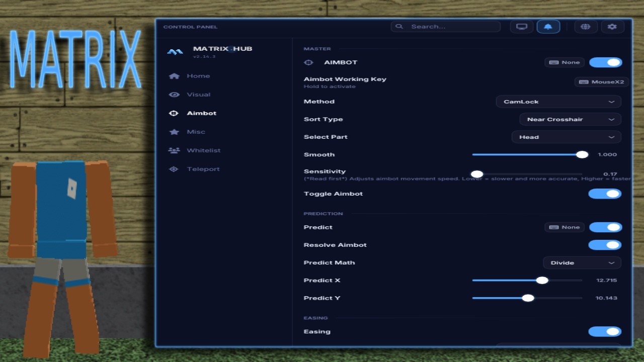Disable the AIMBOT master toggle
The height and width of the screenshot is (362, 644).
pos(606,62)
